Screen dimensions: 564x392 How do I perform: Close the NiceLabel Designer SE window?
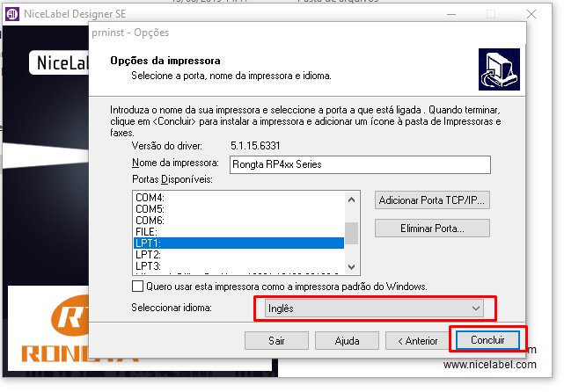[x=531, y=14]
